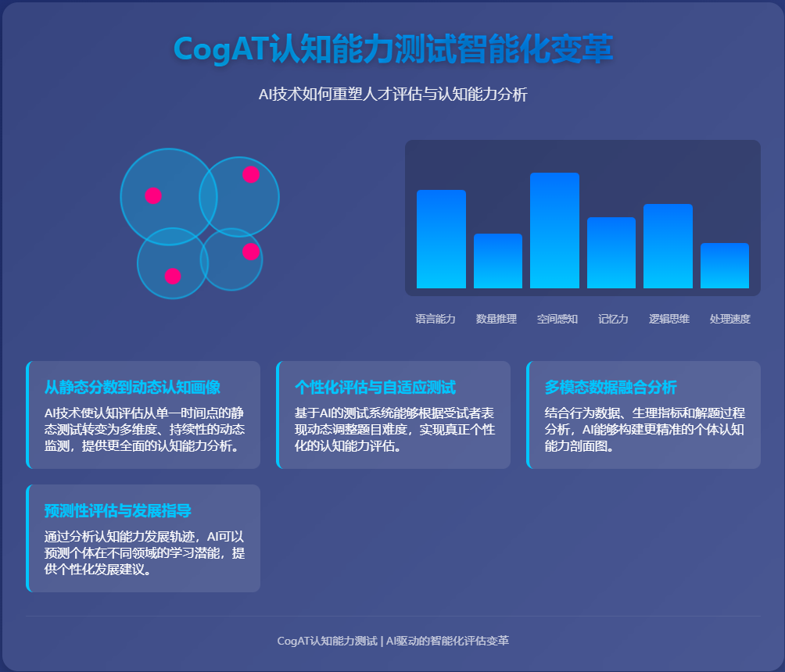Click pink dot in upper-right circle
This screenshot has height=672, width=785.
(x=251, y=174)
